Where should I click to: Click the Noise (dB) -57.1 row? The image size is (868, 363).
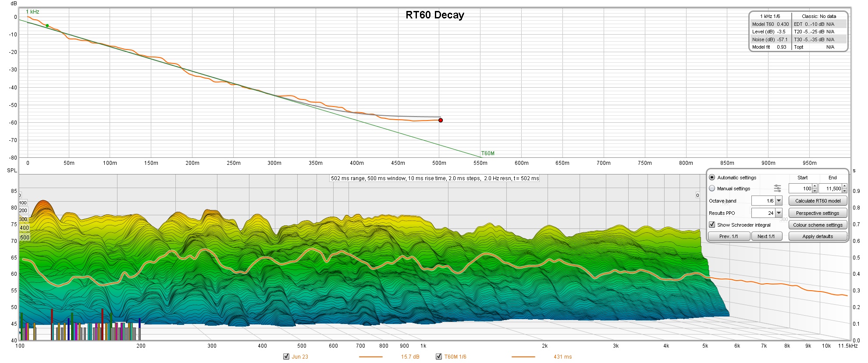[x=771, y=39]
